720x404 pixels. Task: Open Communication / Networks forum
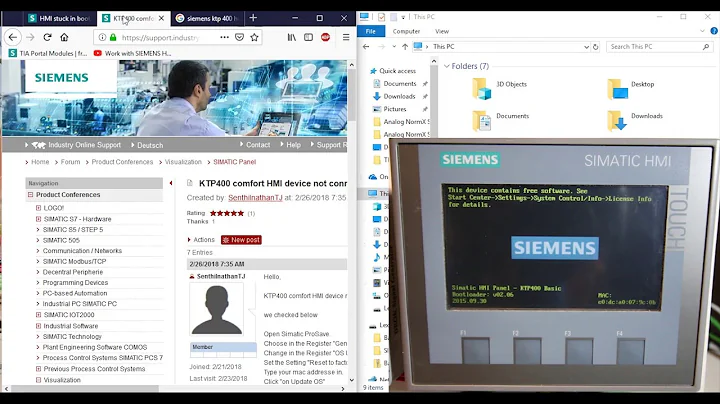coord(82,251)
